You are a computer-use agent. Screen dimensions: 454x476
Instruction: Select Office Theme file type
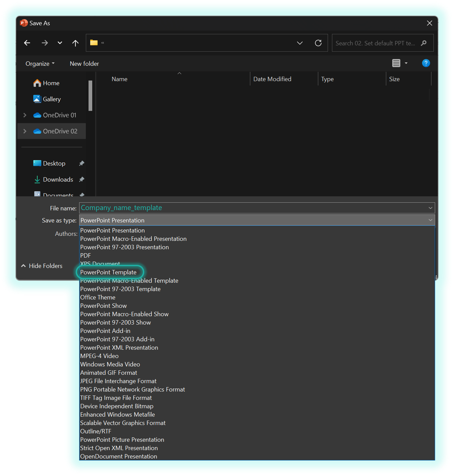[257, 298]
